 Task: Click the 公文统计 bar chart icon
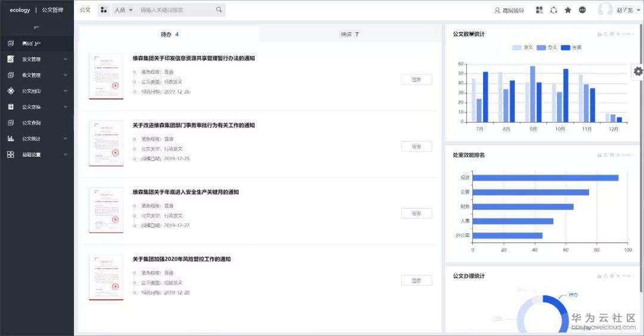11,139
